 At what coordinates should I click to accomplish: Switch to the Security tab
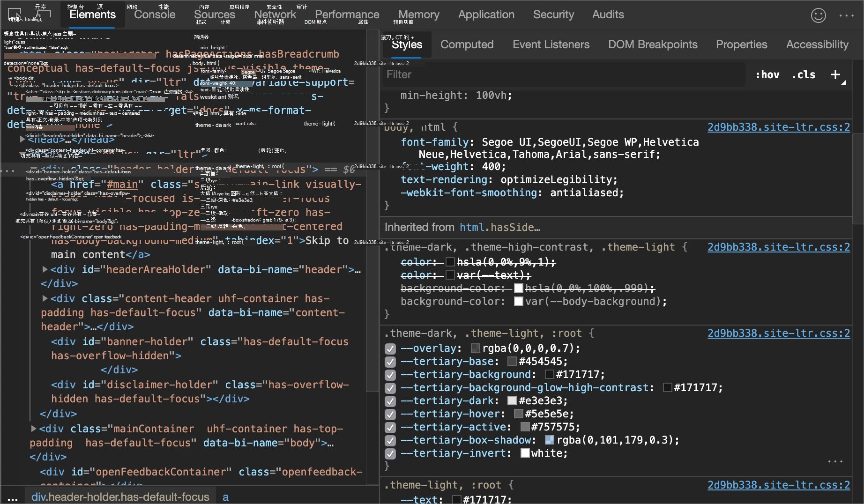tap(553, 15)
